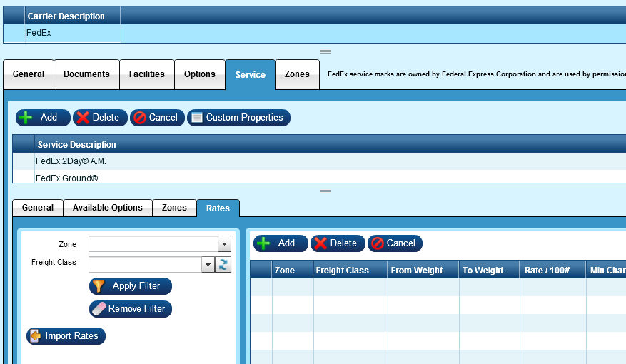Open the Zone dropdown
This screenshot has height=364, width=626.
tap(225, 244)
